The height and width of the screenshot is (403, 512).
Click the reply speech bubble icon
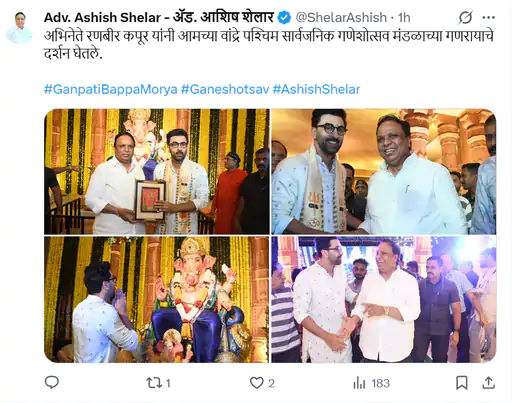pos(52,382)
